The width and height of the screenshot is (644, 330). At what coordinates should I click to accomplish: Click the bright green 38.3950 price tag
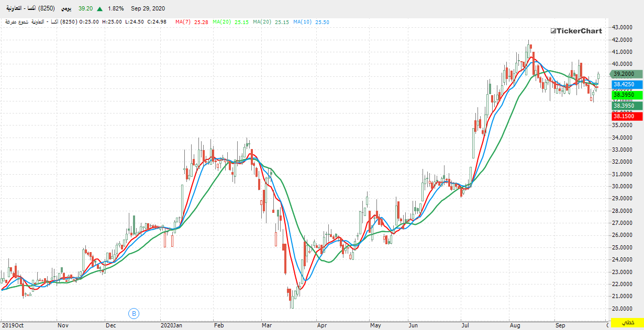(x=624, y=95)
